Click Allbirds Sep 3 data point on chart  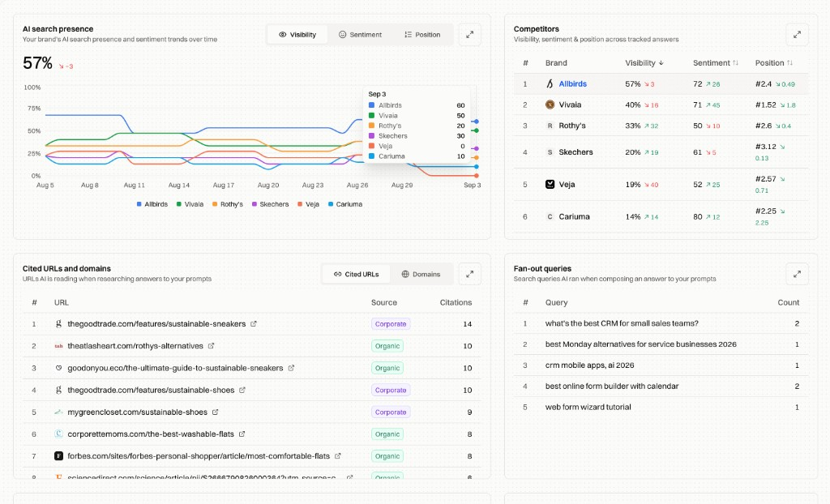click(x=477, y=122)
